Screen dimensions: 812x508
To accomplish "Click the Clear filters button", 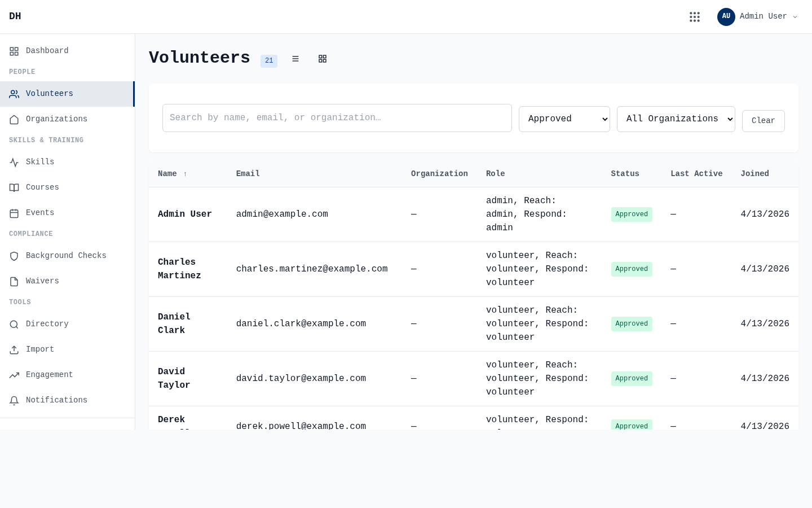I will tap(764, 121).
